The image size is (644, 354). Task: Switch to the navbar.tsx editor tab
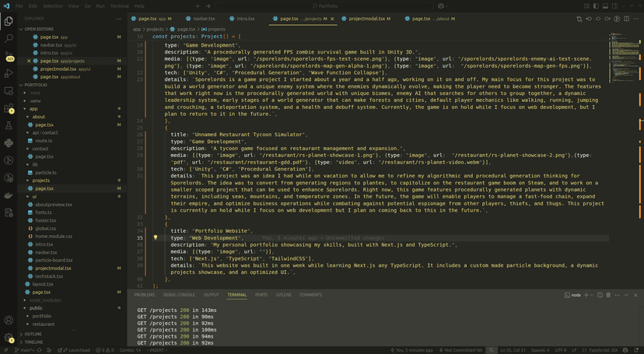(x=201, y=19)
